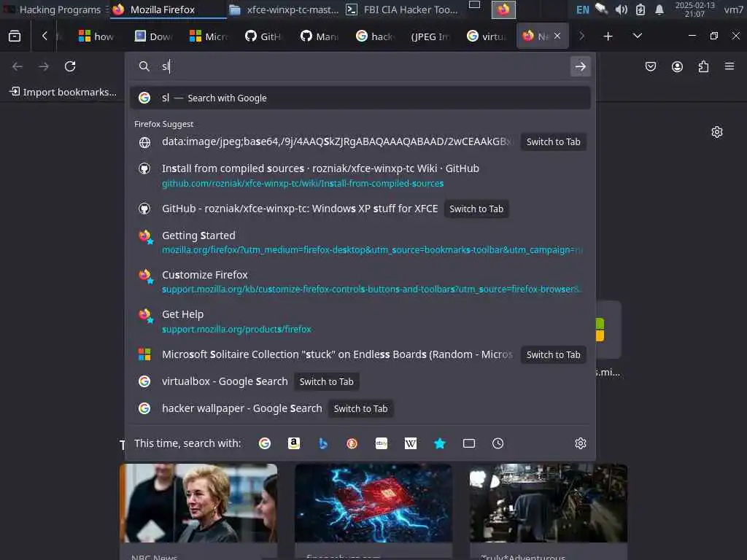
Task: Search this time with eBay icon
Action: [381, 443]
